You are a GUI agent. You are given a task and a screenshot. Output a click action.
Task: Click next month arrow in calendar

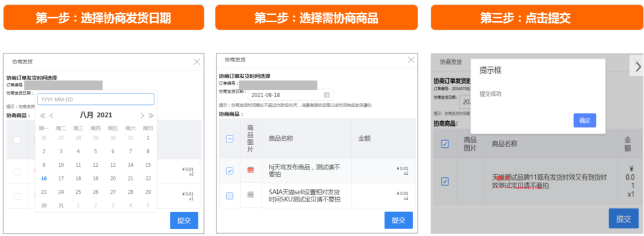click(142, 116)
